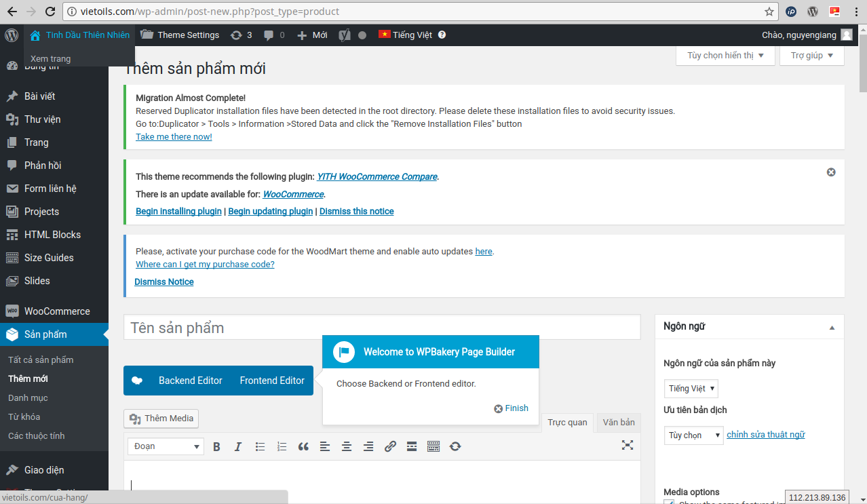Center align text in the editor
The width and height of the screenshot is (867, 504).
(x=347, y=446)
